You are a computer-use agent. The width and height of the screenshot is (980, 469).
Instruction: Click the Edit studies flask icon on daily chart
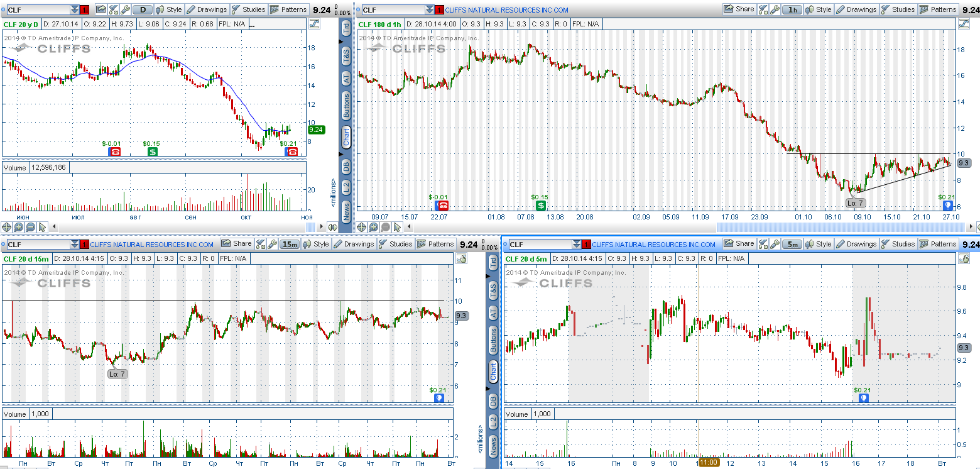point(114,9)
